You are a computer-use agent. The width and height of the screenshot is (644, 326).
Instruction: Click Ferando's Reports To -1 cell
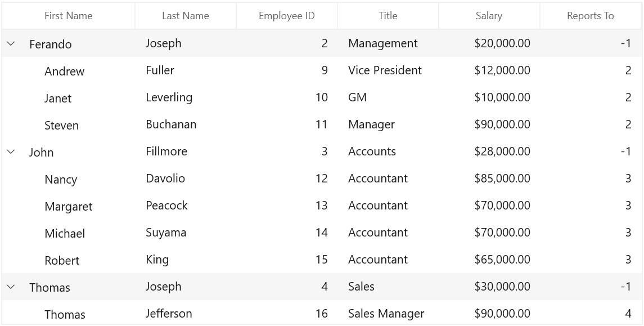coord(591,43)
